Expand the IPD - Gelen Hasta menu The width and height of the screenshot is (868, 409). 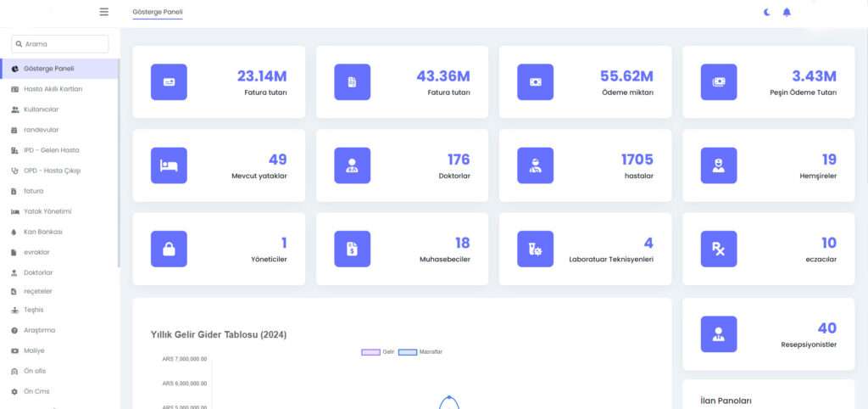pos(51,150)
